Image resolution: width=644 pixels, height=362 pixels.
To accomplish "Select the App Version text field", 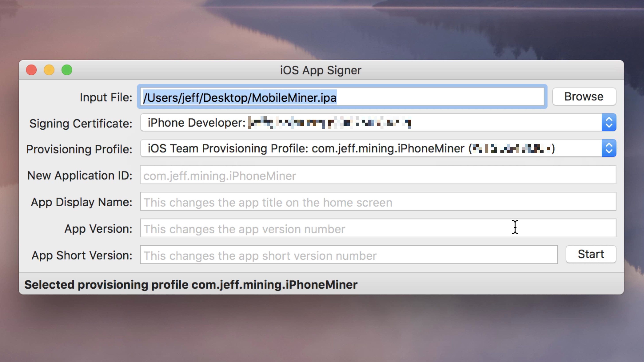I will (378, 228).
